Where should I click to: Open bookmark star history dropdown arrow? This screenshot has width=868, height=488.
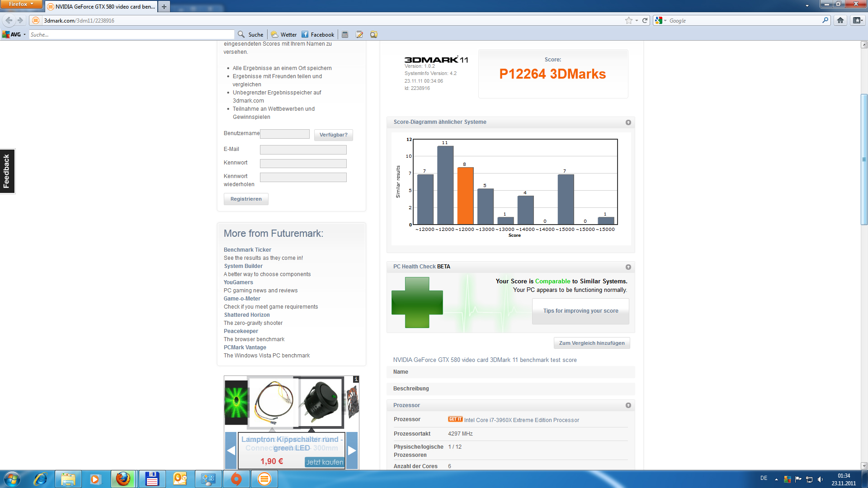click(637, 20)
